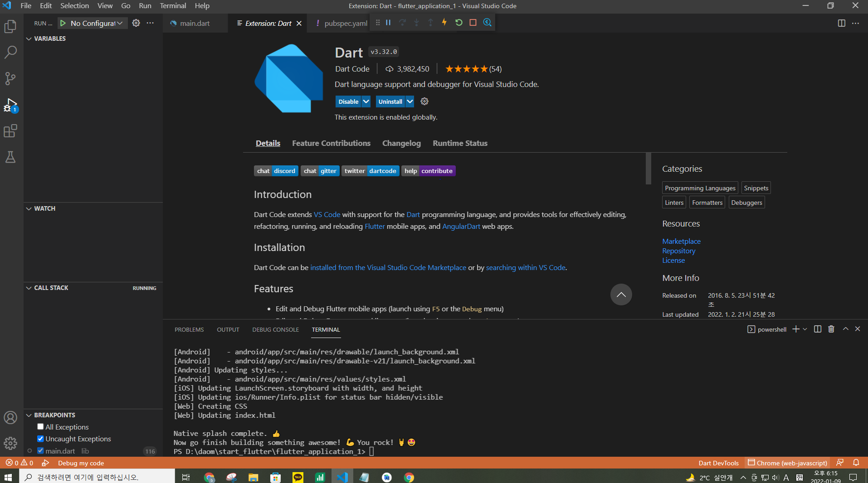Split the editor to the right
868x483 pixels.
click(x=842, y=23)
